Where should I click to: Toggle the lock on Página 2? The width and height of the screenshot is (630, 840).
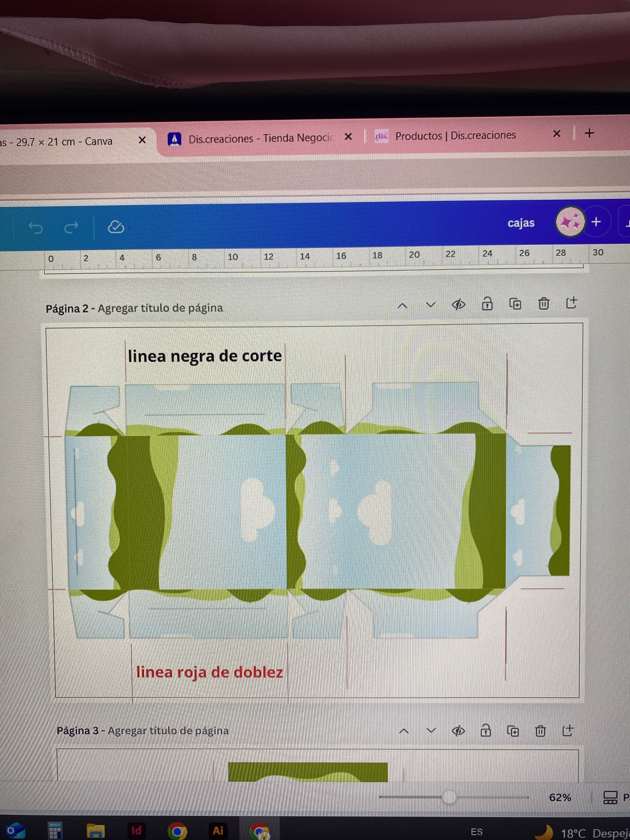[x=487, y=304]
